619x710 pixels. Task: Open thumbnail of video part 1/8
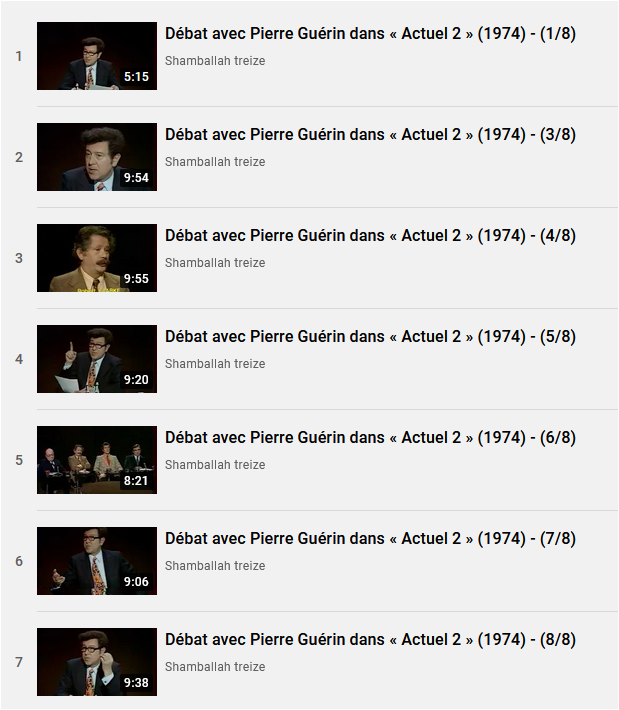pos(97,56)
